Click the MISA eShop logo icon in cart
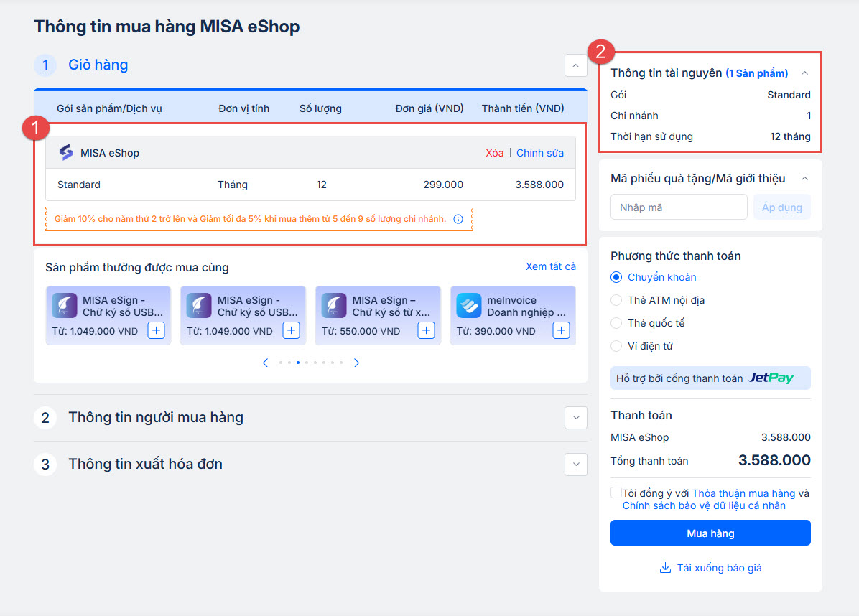Image resolution: width=859 pixels, height=616 pixels. click(66, 152)
